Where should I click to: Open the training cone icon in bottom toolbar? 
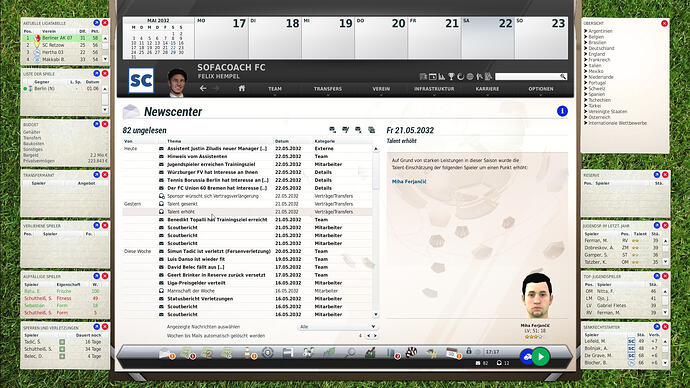click(248, 353)
